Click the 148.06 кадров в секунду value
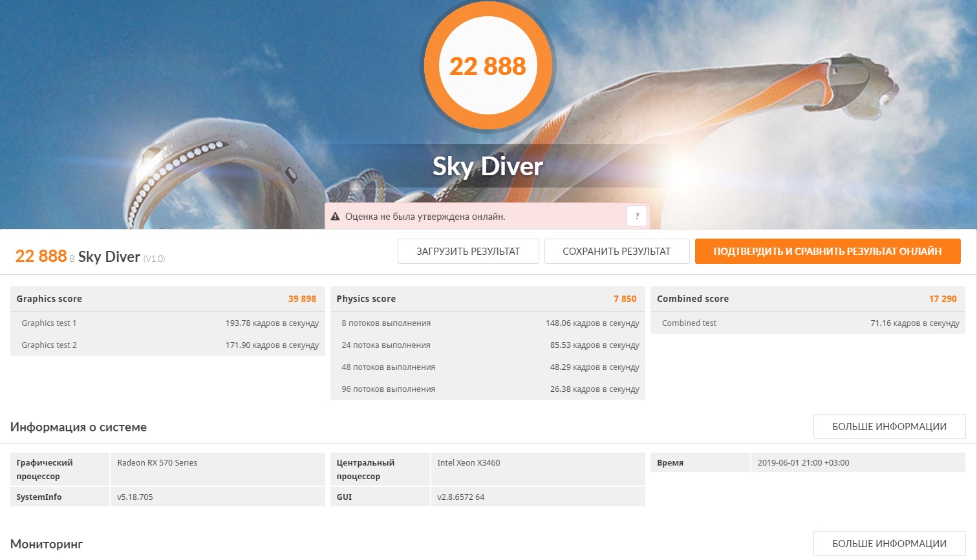The image size is (977, 560). point(592,323)
